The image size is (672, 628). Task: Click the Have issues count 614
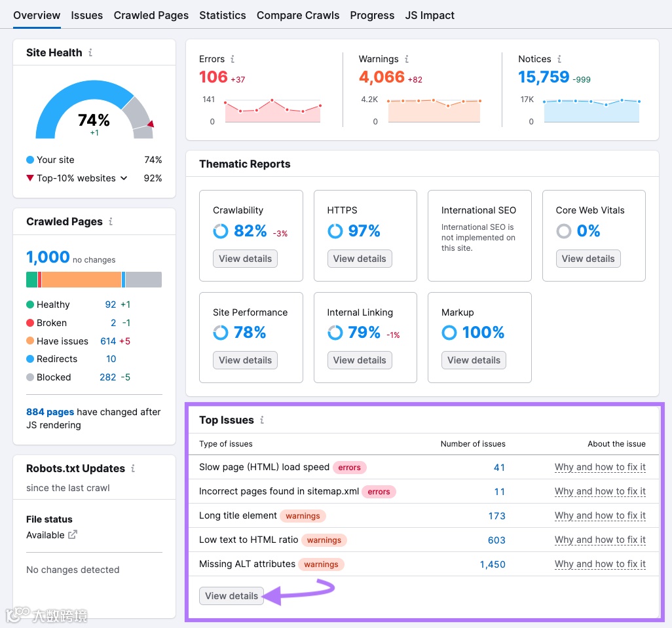pos(108,341)
